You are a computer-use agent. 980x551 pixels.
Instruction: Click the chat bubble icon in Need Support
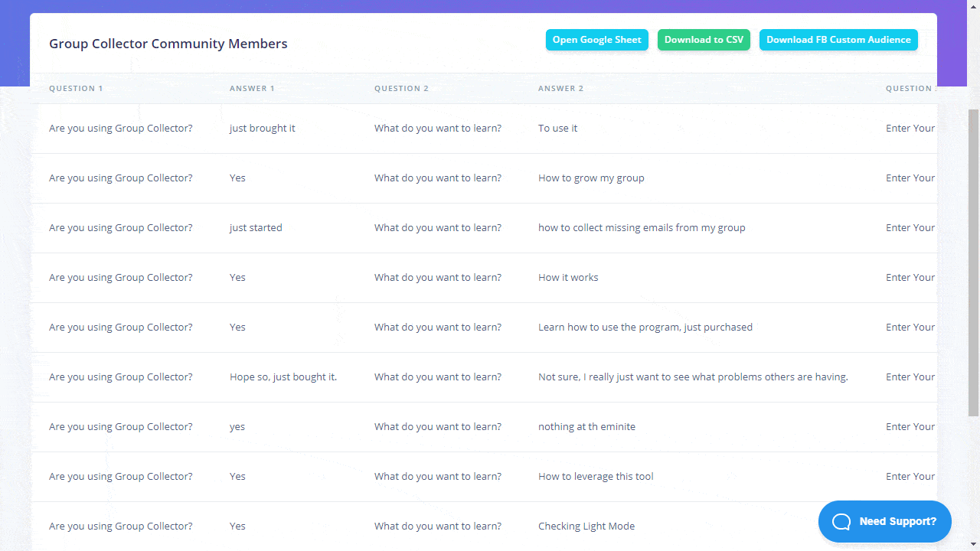(841, 522)
